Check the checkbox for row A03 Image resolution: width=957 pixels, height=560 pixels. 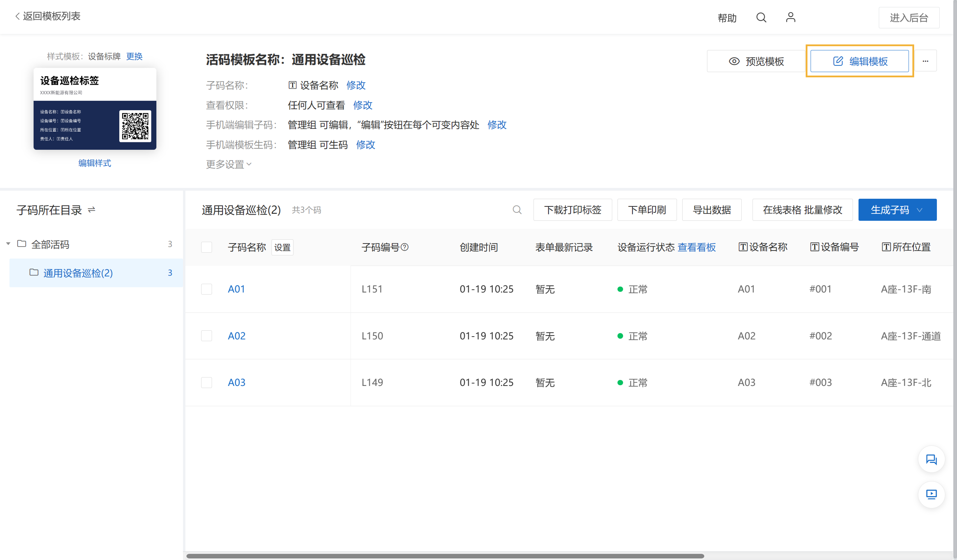207,383
